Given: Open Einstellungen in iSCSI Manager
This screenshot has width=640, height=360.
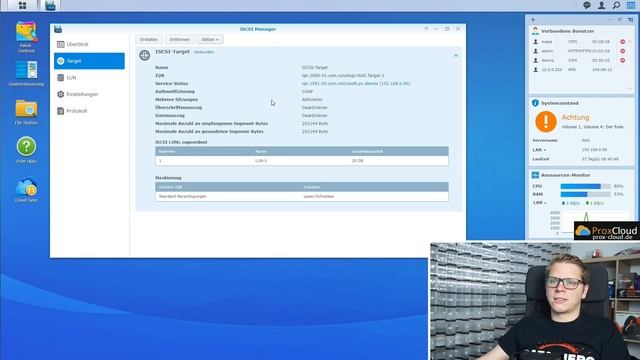Looking at the screenshot, I should [x=89, y=94].
